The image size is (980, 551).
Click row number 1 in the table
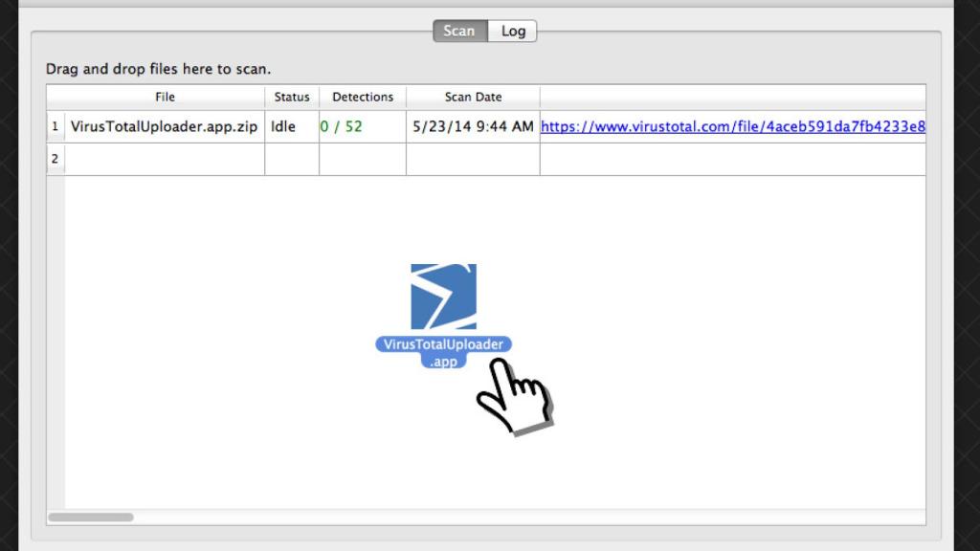pos(55,126)
